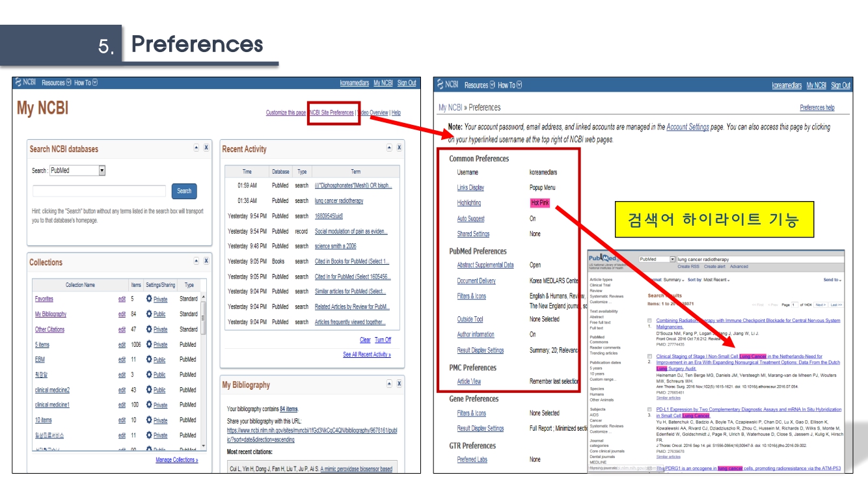Open recent search lung cancer radiotherapy
Viewport: 868px width, 488px height.
coord(339,200)
